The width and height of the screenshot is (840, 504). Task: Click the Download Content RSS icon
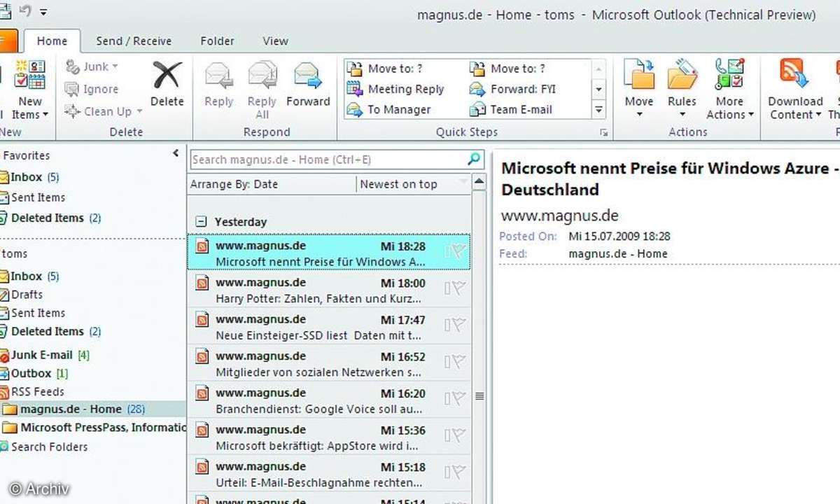pos(794,74)
